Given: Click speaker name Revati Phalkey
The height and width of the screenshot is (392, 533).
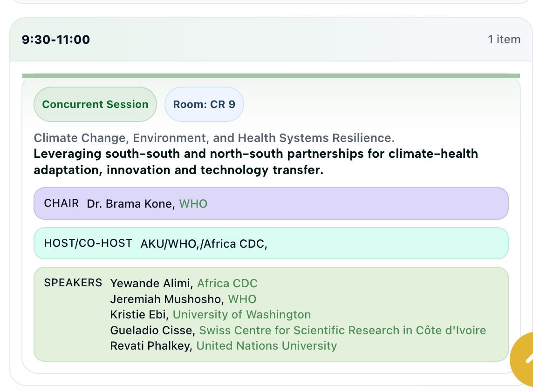Looking at the screenshot, I should point(151,346).
